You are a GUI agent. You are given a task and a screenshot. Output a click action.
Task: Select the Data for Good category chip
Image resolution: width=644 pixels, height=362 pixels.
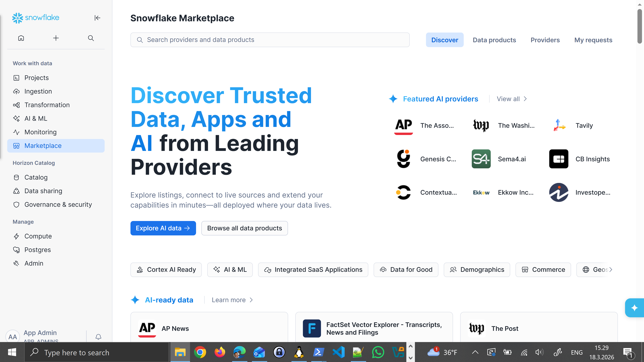tap(406, 269)
